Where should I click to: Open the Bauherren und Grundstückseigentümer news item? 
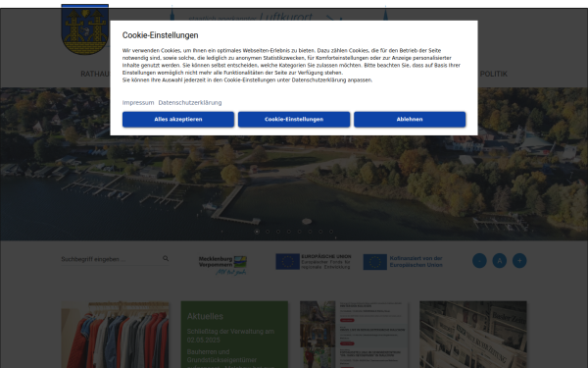click(230, 358)
